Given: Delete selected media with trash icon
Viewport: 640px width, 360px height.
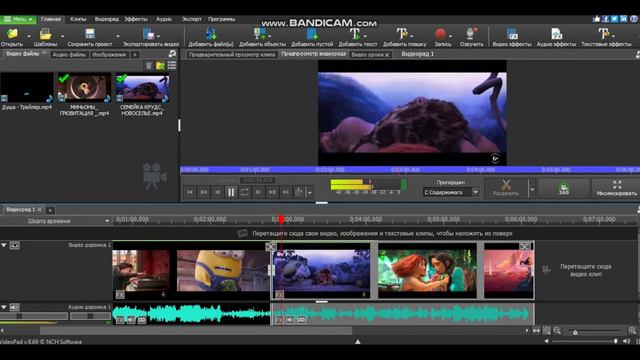Looking at the screenshot, I should tap(149, 66).
